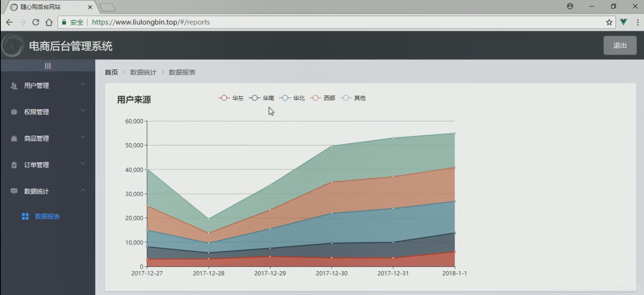Click the 电商后台管理系统 header title
644x295 pixels.
click(71, 46)
